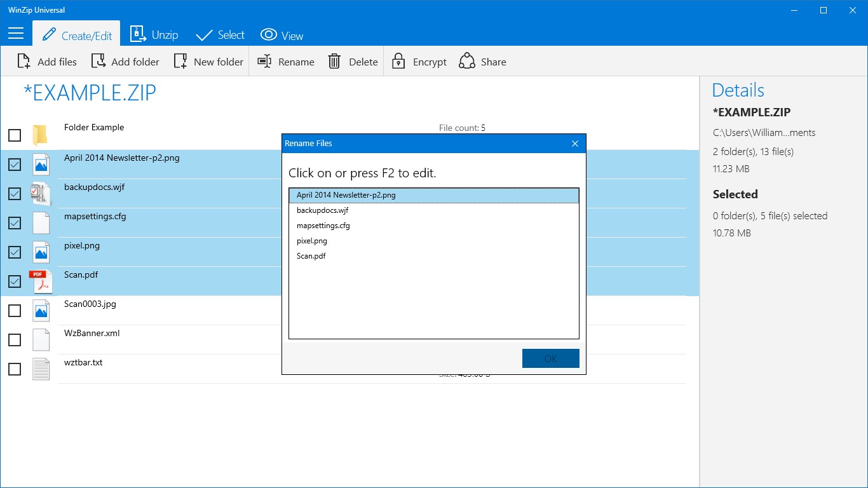Select the Encrypt padlock icon
Screen dimensions: 868x488
398,61
